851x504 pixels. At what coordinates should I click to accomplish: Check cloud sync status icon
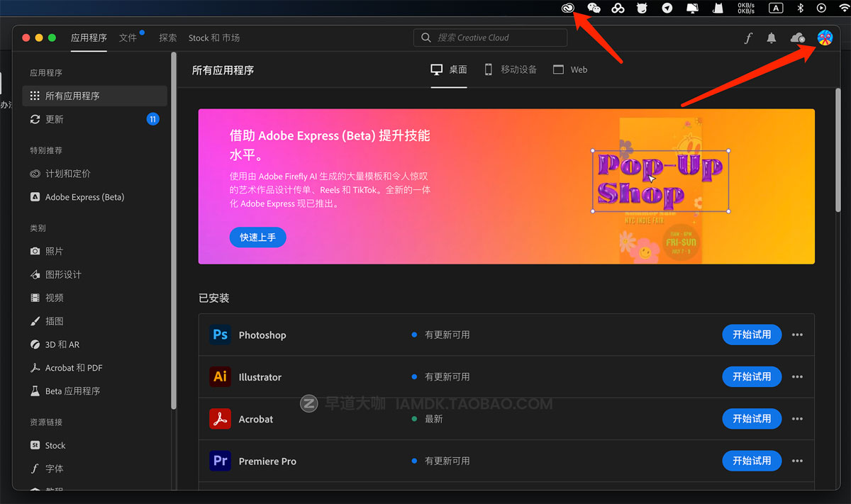point(798,38)
